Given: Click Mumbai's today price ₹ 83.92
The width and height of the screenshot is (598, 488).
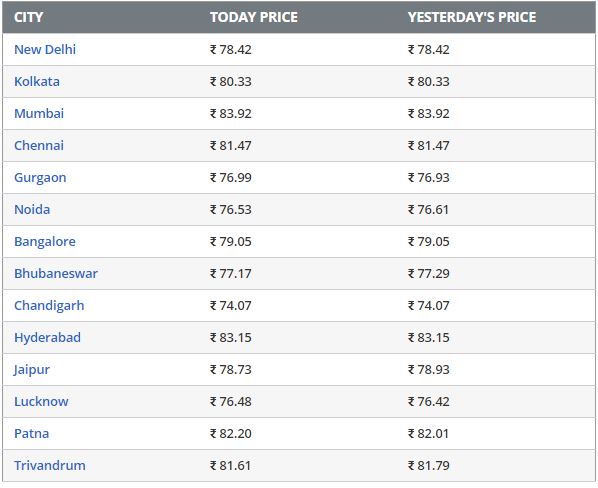Looking at the screenshot, I should tap(231, 114).
